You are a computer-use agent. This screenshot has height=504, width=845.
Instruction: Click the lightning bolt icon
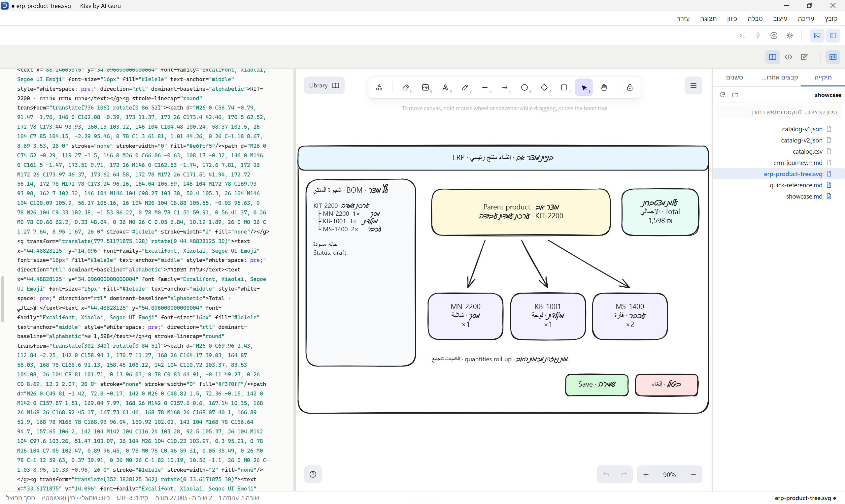tap(758, 36)
